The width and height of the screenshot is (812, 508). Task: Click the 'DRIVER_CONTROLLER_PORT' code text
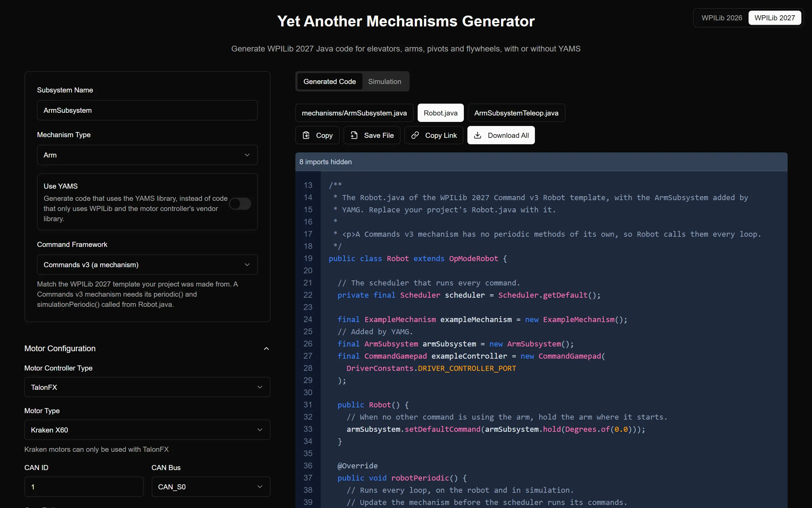click(x=467, y=368)
